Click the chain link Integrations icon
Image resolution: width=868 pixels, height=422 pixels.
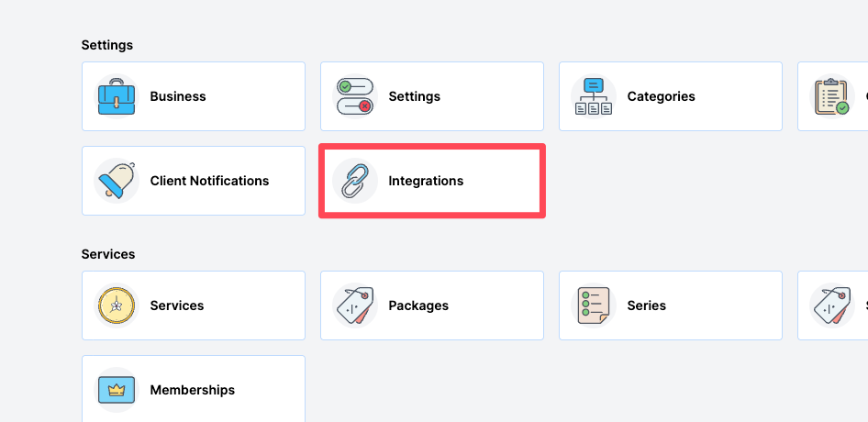coord(354,181)
